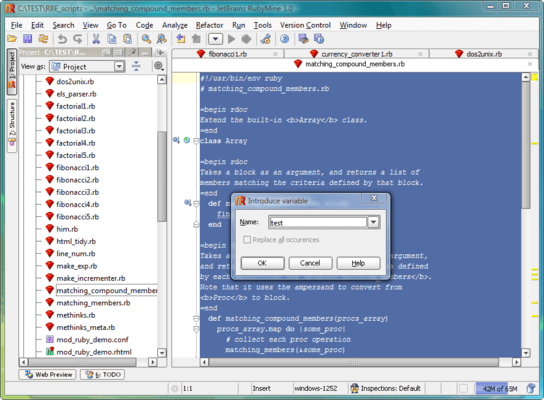Switch to the dos2unix.rb tab
This screenshot has height=400, width=544.
point(484,54)
